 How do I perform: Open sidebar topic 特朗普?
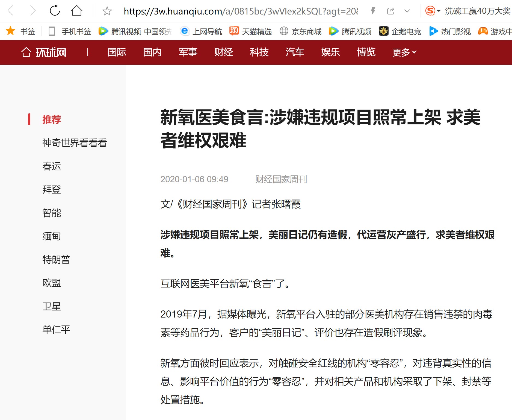coord(56,260)
